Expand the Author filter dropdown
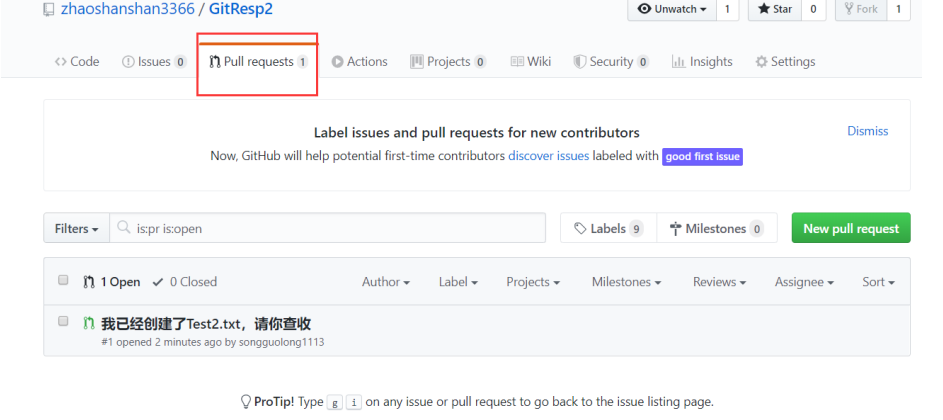The height and width of the screenshot is (420, 943). coord(385,282)
